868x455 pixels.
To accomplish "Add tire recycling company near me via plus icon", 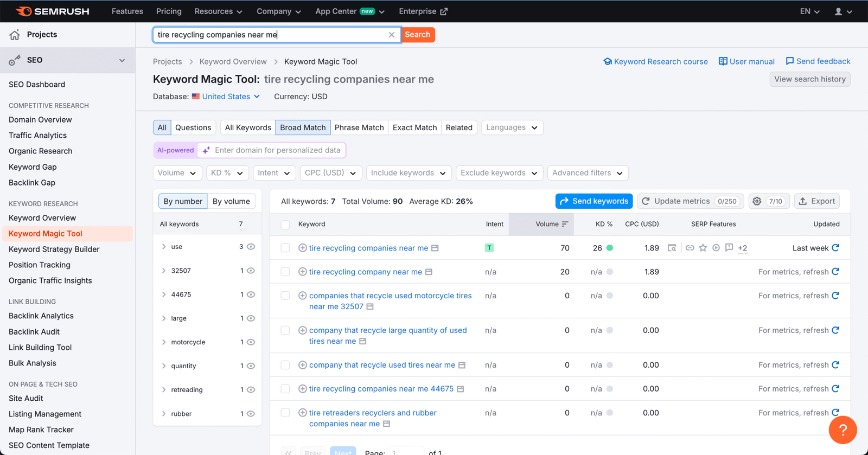I will 303,272.
